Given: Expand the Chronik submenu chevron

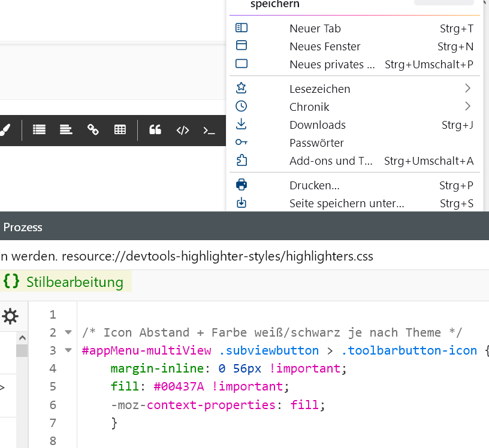Looking at the screenshot, I should [x=467, y=107].
